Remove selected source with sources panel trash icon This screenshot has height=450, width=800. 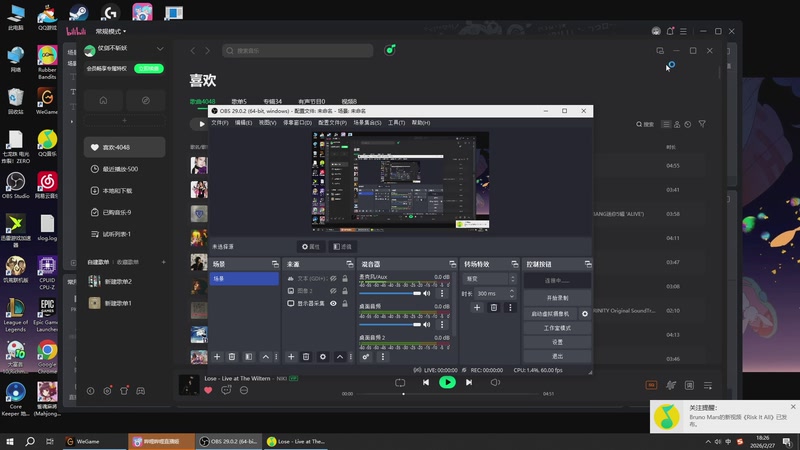coord(306,357)
